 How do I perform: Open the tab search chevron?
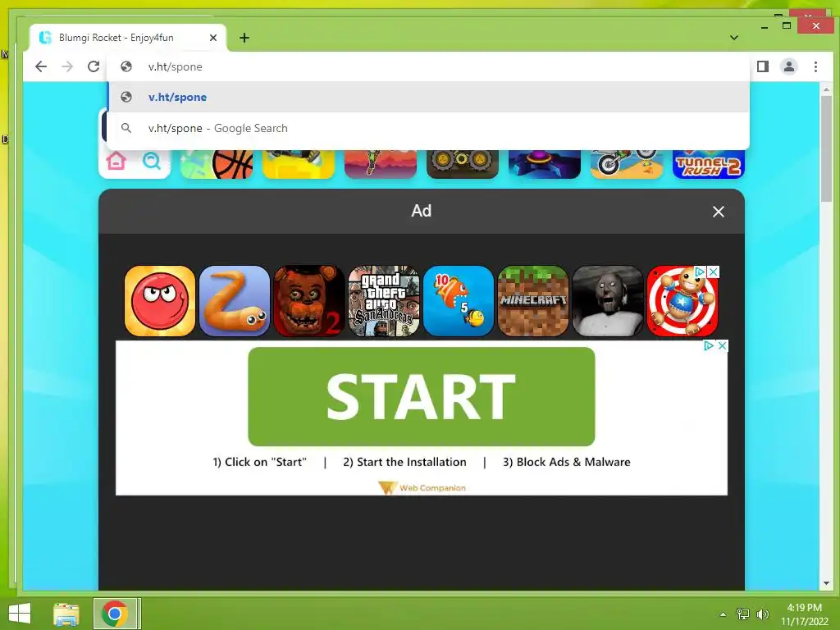[x=734, y=38]
